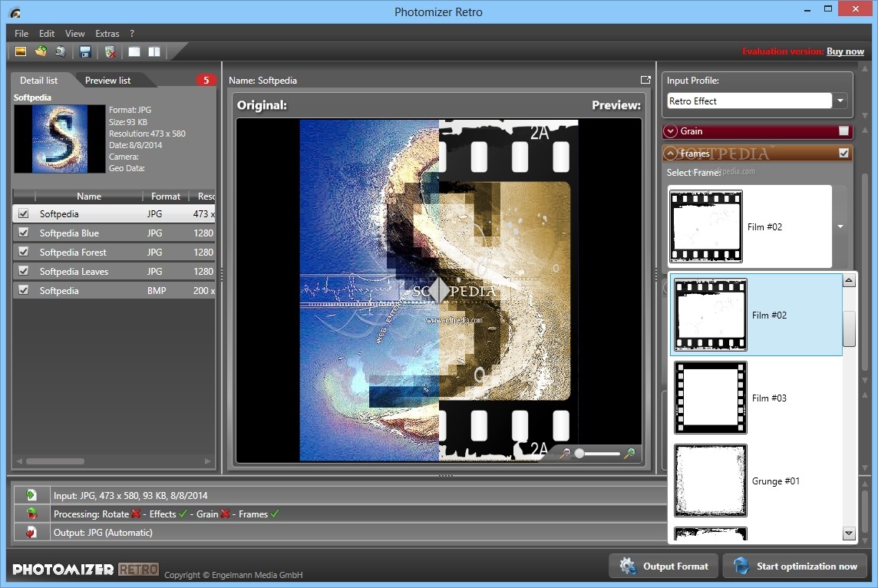The height and width of the screenshot is (588, 878).
Task: Choose Film #02 in the frame list
Action: (x=757, y=315)
